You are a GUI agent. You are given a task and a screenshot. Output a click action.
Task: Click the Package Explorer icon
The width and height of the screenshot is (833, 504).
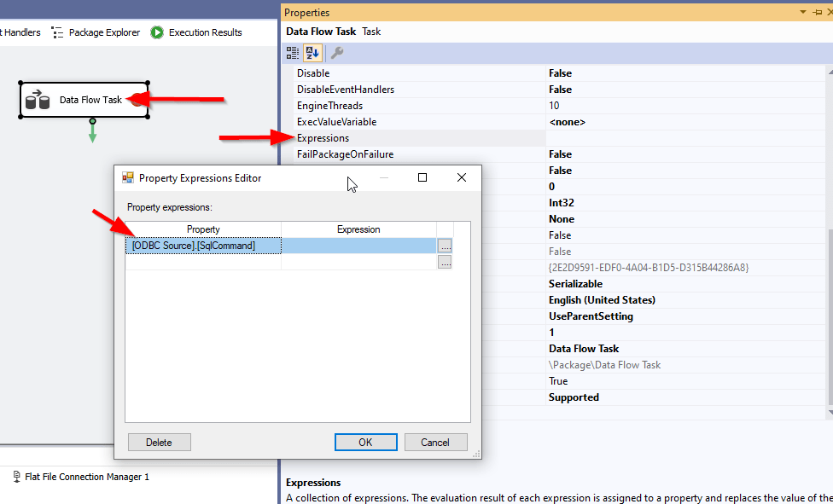(58, 32)
